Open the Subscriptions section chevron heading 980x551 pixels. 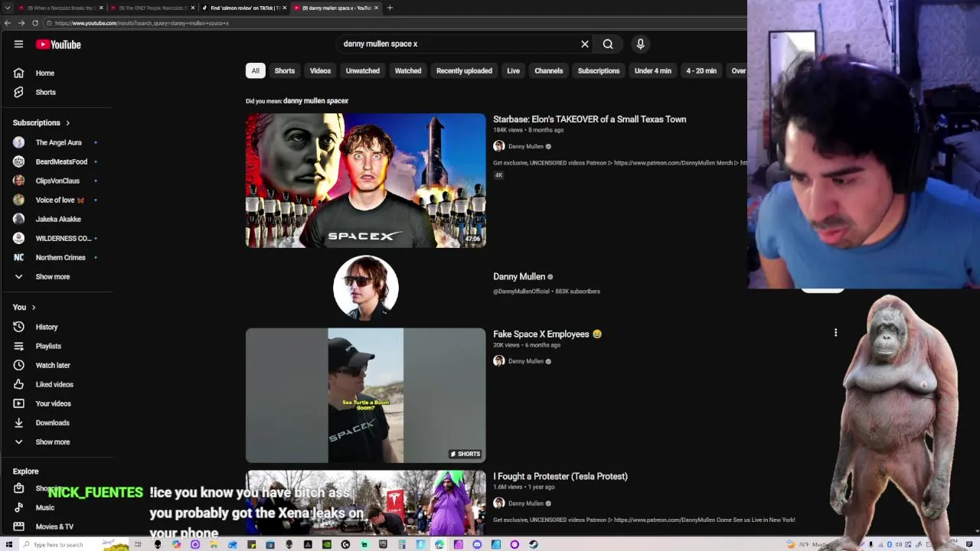point(41,123)
